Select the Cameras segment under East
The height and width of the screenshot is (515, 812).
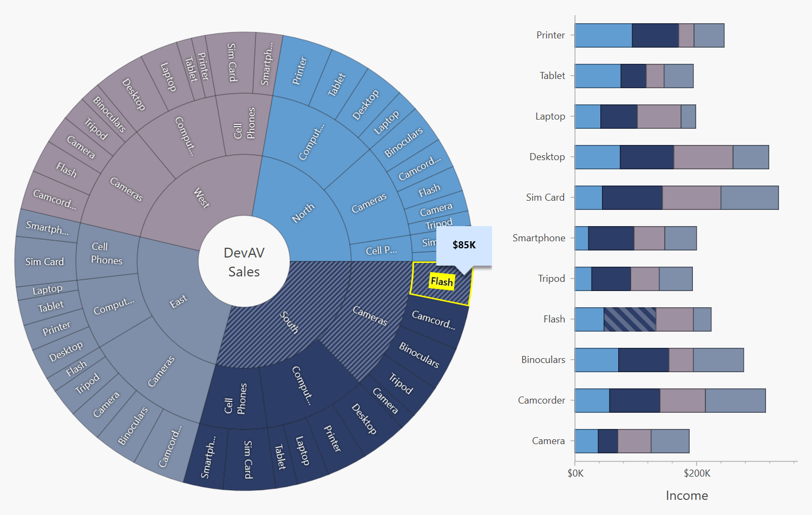(161, 371)
